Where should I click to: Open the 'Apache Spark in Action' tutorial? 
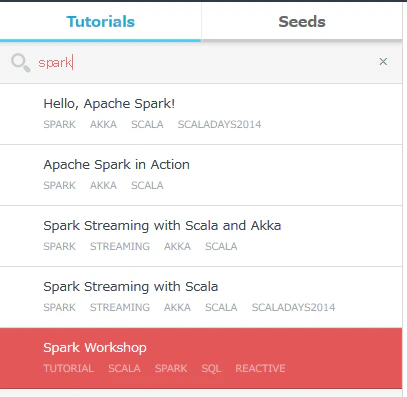point(201,175)
